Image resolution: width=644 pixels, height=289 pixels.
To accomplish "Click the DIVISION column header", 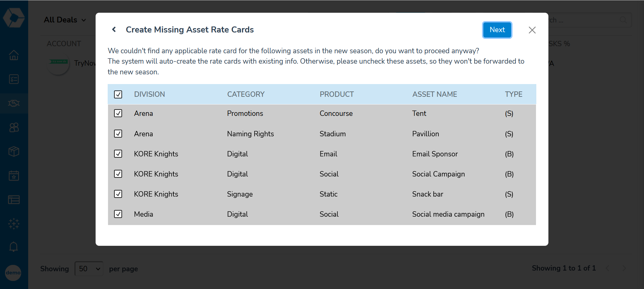I will 150,94.
